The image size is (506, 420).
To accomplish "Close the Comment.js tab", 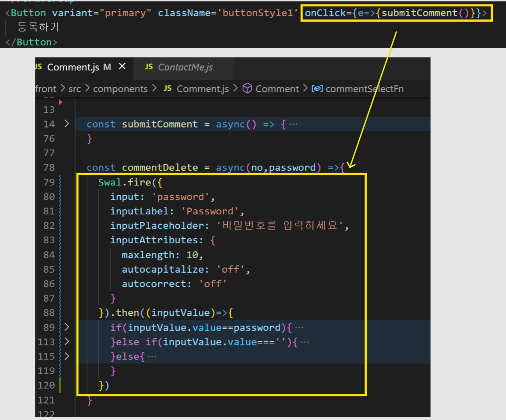I will coord(122,66).
